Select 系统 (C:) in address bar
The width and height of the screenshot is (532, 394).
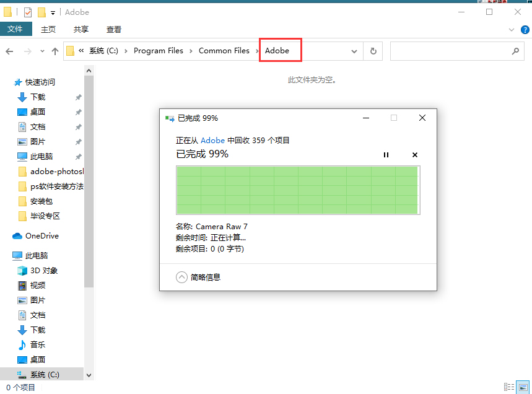pos(103,51)
